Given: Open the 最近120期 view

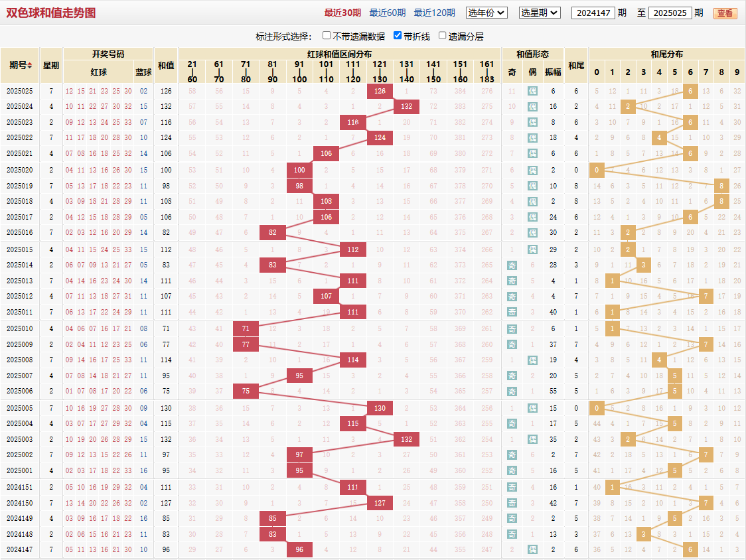Looking at the screenshot, I should coord(434,13).
